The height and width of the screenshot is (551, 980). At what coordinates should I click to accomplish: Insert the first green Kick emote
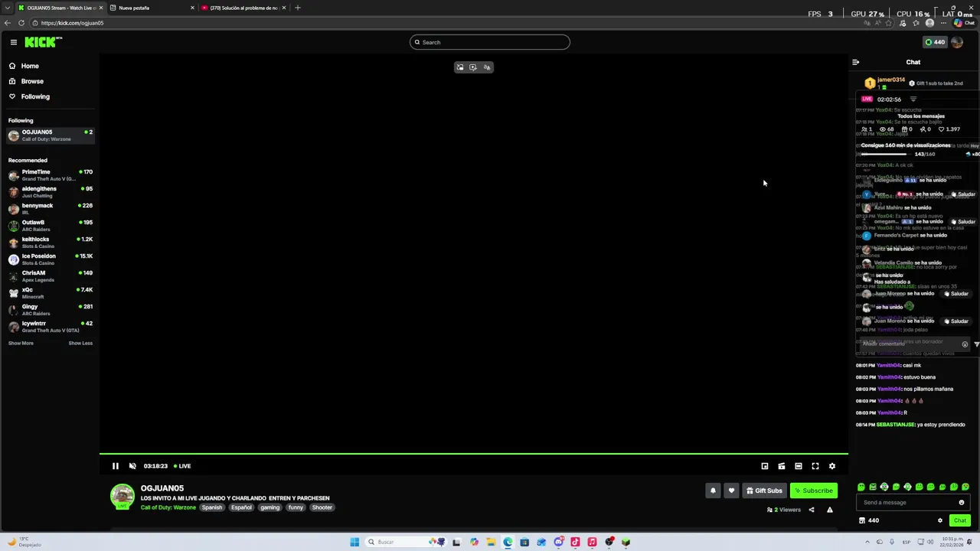tap(861, 487)
